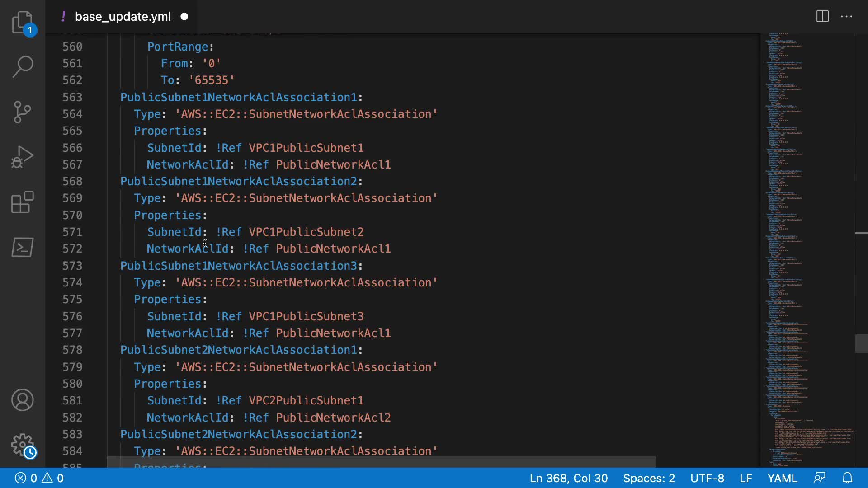
Task: Open the Accounts menu icon
Action: click(x=22, y=400)
